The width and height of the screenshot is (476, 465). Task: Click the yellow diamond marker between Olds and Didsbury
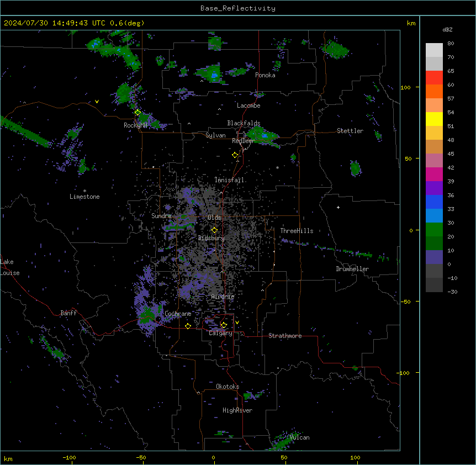pos(214,230)
